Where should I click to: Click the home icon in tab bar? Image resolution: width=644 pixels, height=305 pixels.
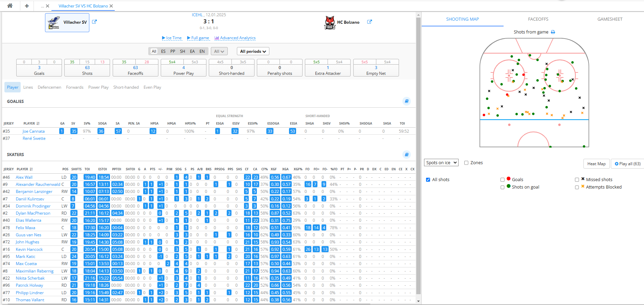[10, 6]
